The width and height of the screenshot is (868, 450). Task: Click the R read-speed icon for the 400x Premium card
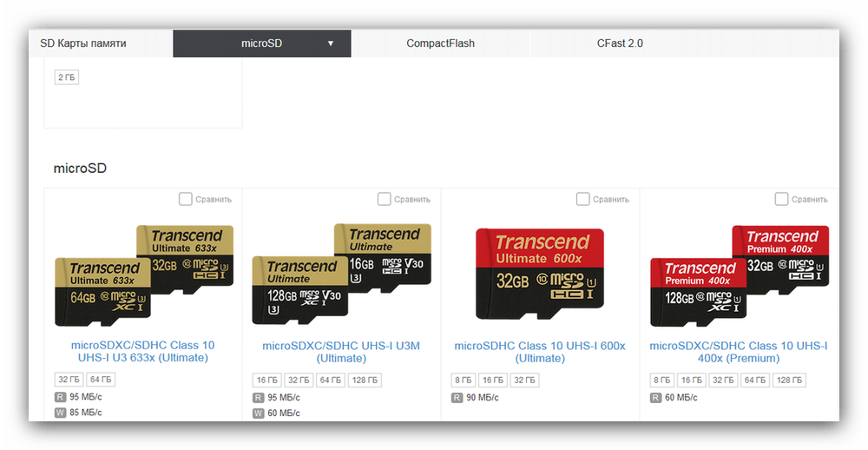tap(655, 397)
